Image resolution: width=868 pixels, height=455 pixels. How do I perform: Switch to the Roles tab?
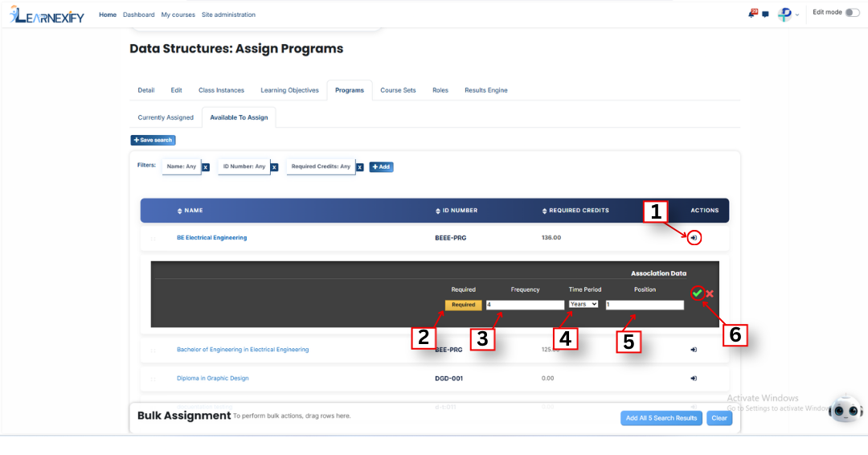pos(440,90)
